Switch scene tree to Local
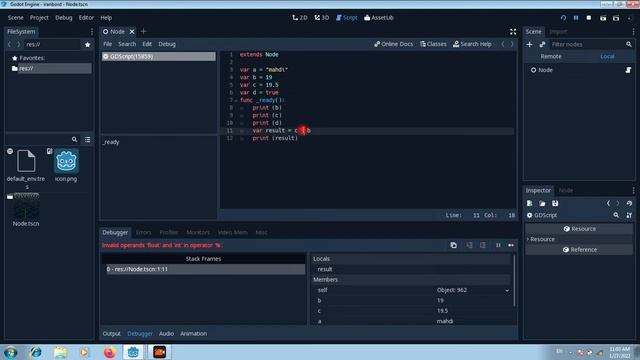The height and width of the screenshot is (360, 640). click(x=607, y=56)
